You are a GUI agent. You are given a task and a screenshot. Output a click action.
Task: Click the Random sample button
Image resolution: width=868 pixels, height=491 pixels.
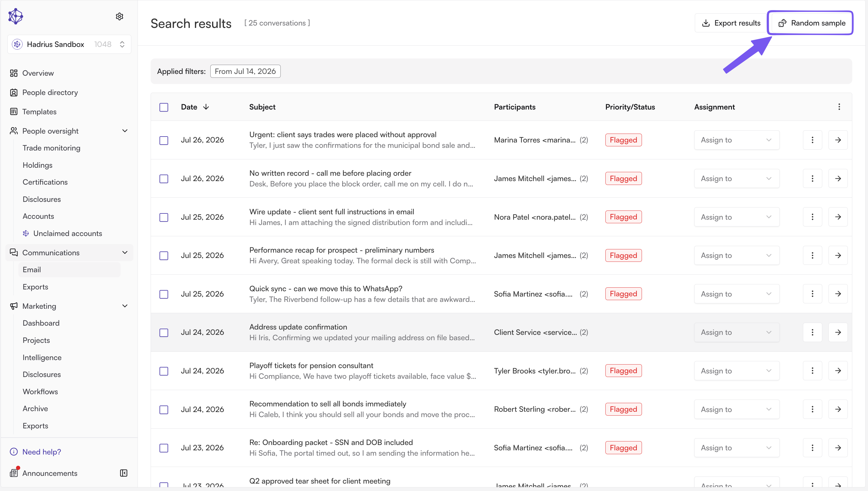click(x=811, y=23)
